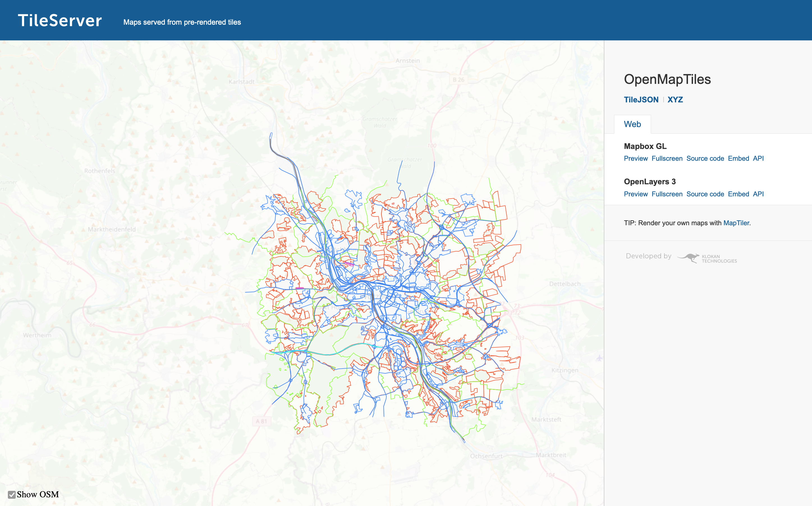Viewport: 812px width, 506px height.
Task: Follow the MapTiler link in the tip
Action: [x=736, y=223]
